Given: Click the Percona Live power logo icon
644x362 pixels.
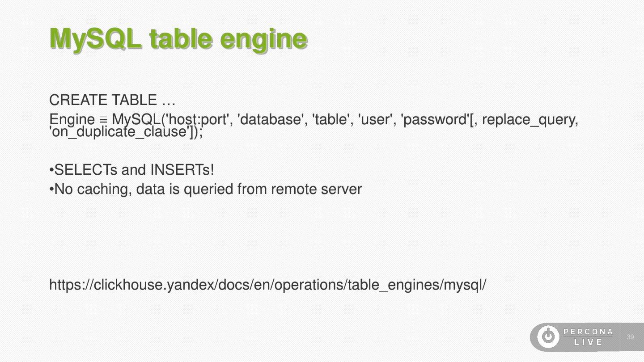Looking at the screenshot, I should point(548,337).
